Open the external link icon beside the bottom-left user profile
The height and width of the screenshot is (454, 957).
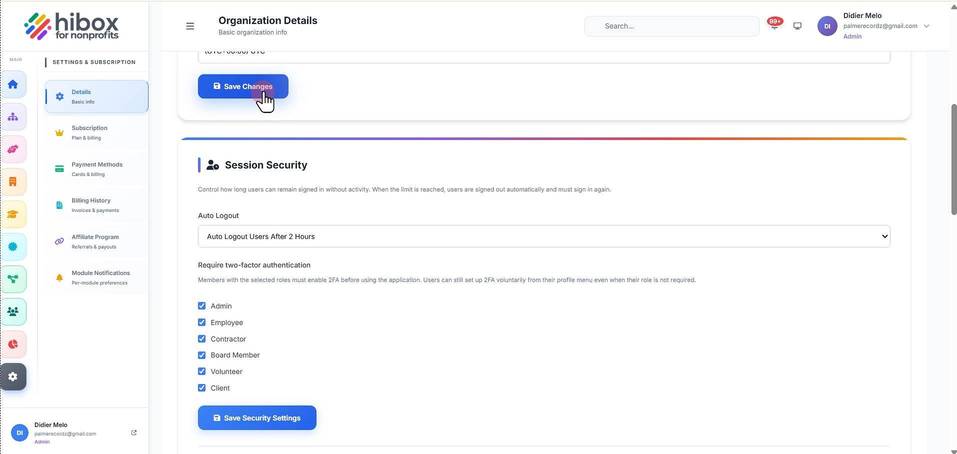coord(134,433)
